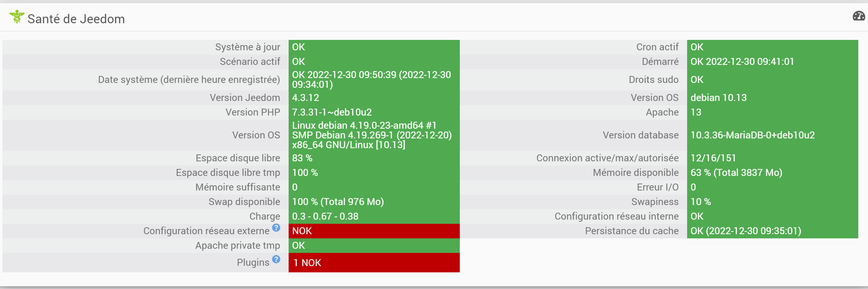Click the Espace disque libre 83 % value
The image size is (868, 289).
pos(302,158)
